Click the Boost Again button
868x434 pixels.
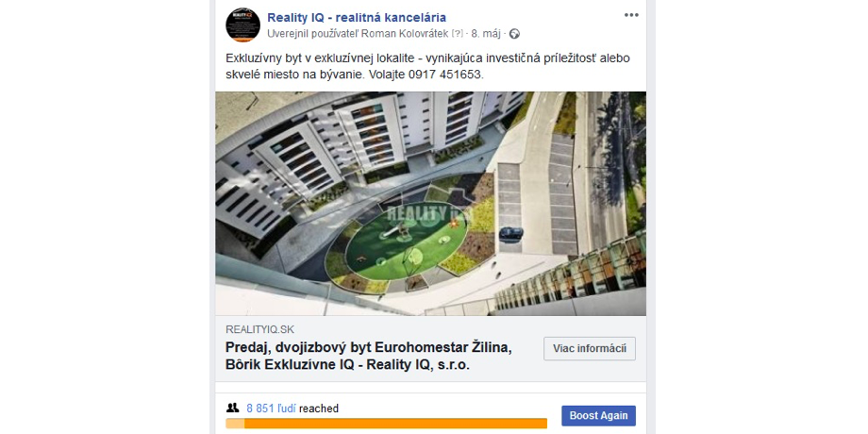598,416
